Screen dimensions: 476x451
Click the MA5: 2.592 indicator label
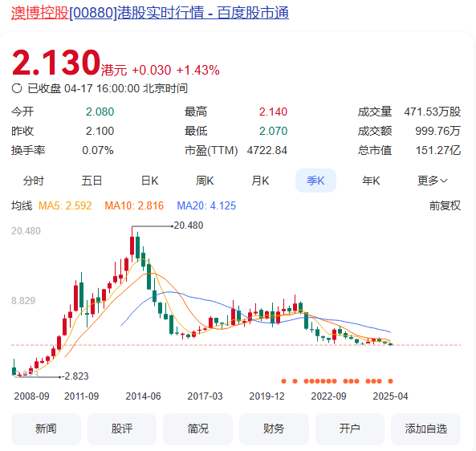(x=65, y=205)
